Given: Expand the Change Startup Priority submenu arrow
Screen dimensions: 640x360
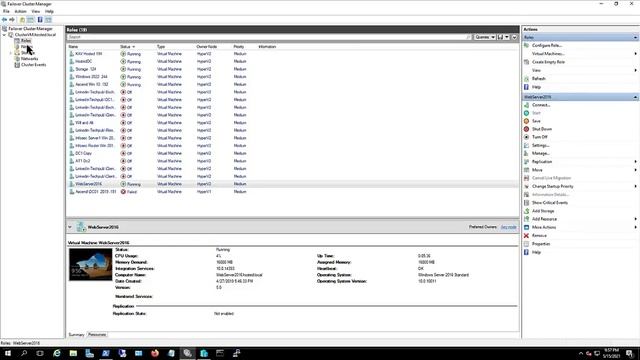Looking at the screenshot, I should click(636, 186).
